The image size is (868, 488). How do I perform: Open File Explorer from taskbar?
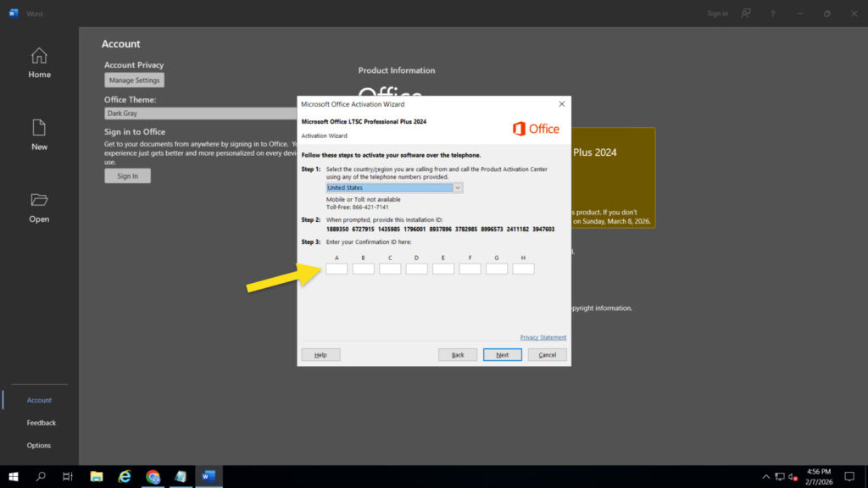[x=97, y=476]
